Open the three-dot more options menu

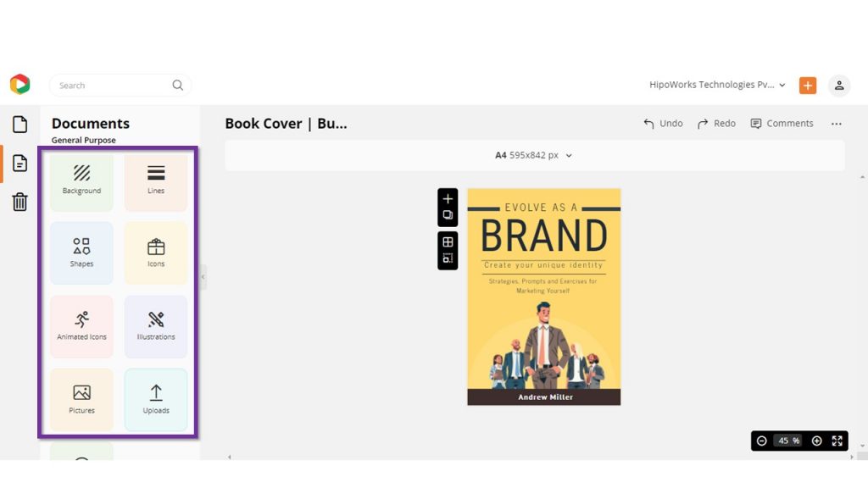click(x=836, y=124)
